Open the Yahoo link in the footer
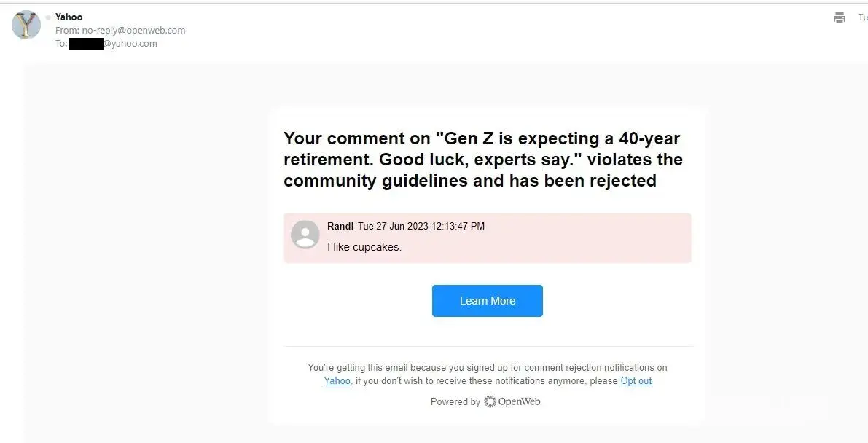868x443 pixels. tap(337, 381)
